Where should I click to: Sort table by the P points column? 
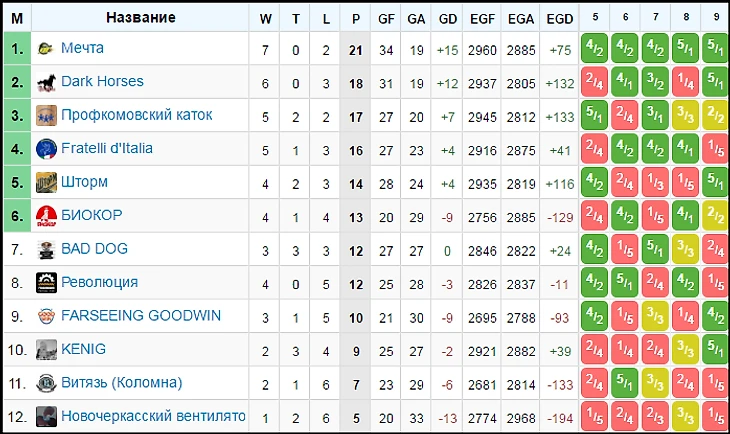click(356, 19)
